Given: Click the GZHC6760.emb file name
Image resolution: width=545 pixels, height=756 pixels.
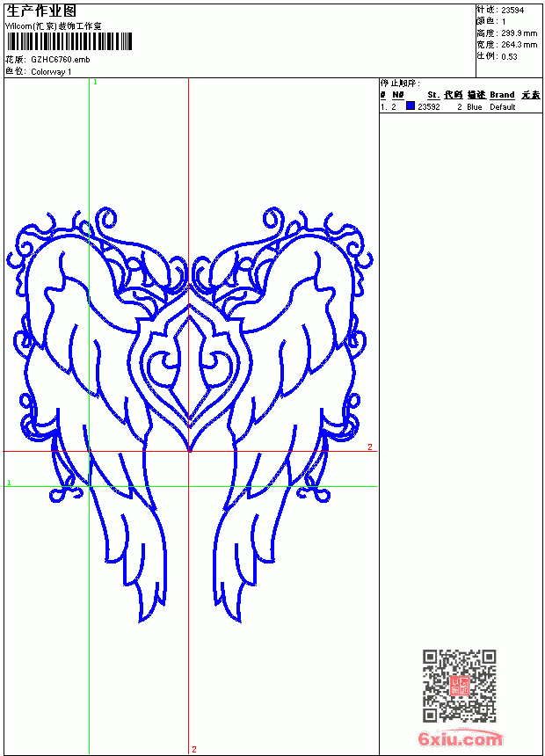Looking at the screenshot, I should pos(61,60).
